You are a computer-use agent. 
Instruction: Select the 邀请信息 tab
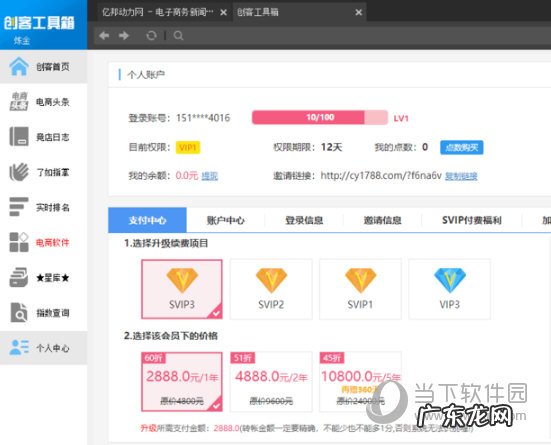(382, 220)
